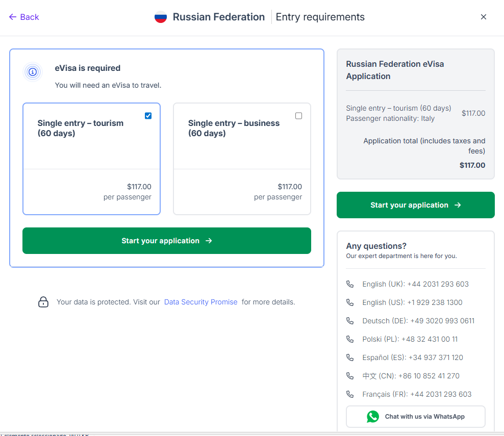Click phone icon for Polski (PL) number

point(350,339)
